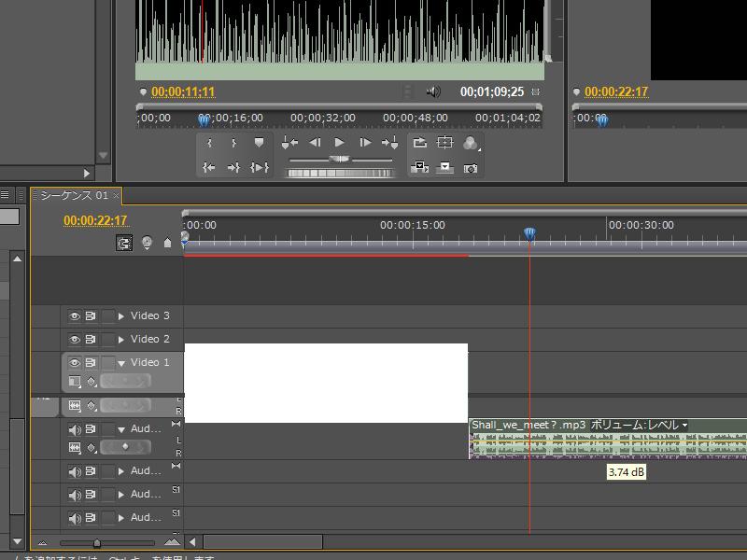
Task: Add a keyframe on Video 1 track
Action: coord(125,381)
